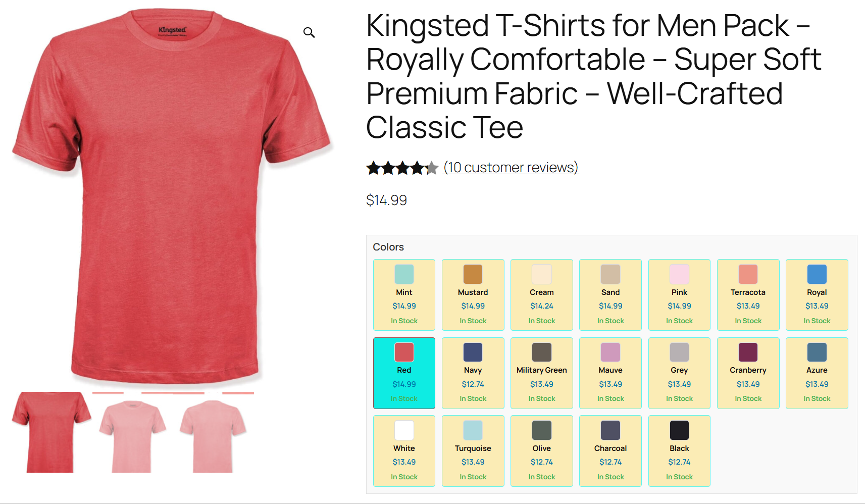Select the Navy color option
Image resolution: width=865 pixels, height=504 pixels.
click(473, 373)
